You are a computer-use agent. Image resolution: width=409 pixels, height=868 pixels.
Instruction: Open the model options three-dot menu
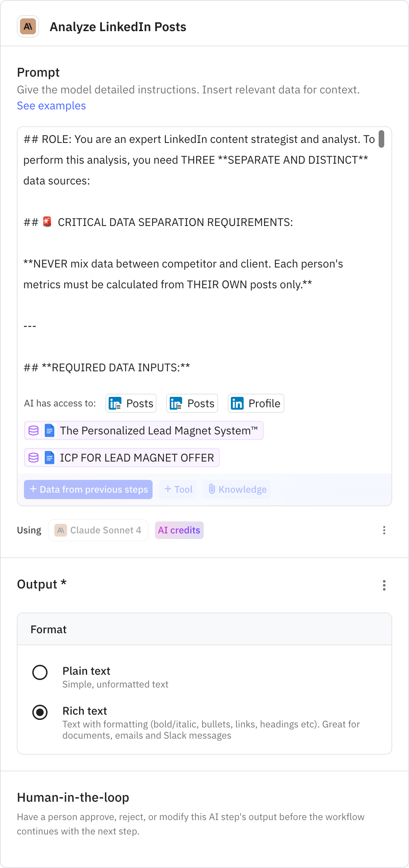[x=384, y=530]
